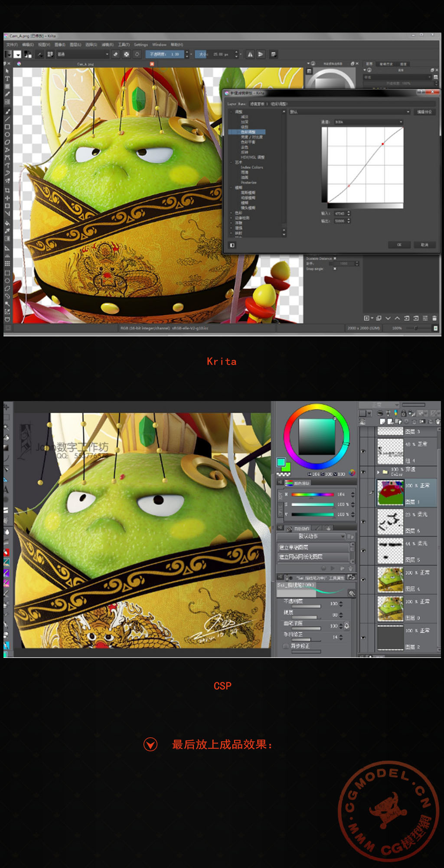Click new raster layer icon in CSP
The width and height of the screenshot is (444, 868).
382,421
